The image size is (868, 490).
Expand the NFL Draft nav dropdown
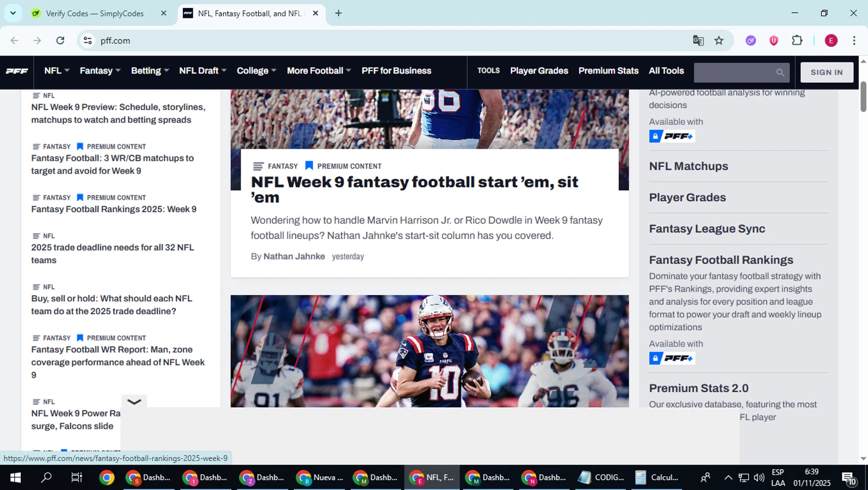pyautogui.click(x=203, y=71)
